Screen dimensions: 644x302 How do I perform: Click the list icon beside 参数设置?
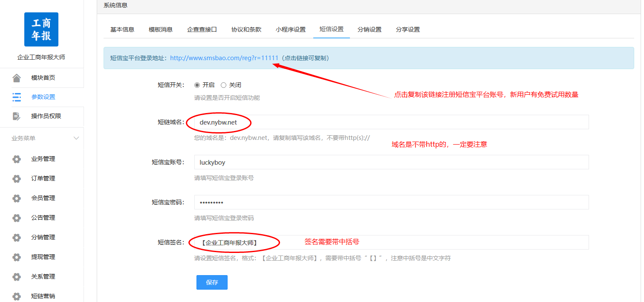tap(17, 97)
